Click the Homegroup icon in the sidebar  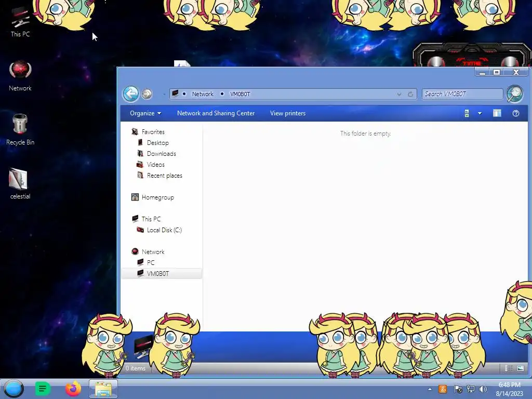tap(135, 197)
